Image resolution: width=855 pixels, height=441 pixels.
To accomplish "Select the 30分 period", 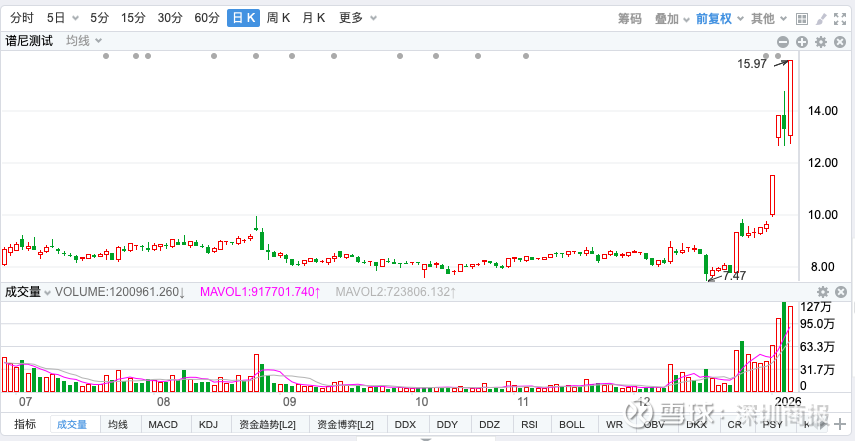I will pos(170,18).
